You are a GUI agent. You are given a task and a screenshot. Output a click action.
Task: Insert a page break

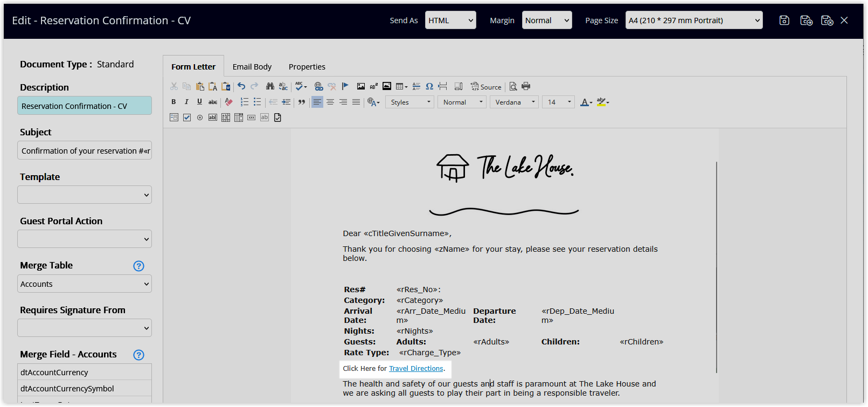[443, 86]
